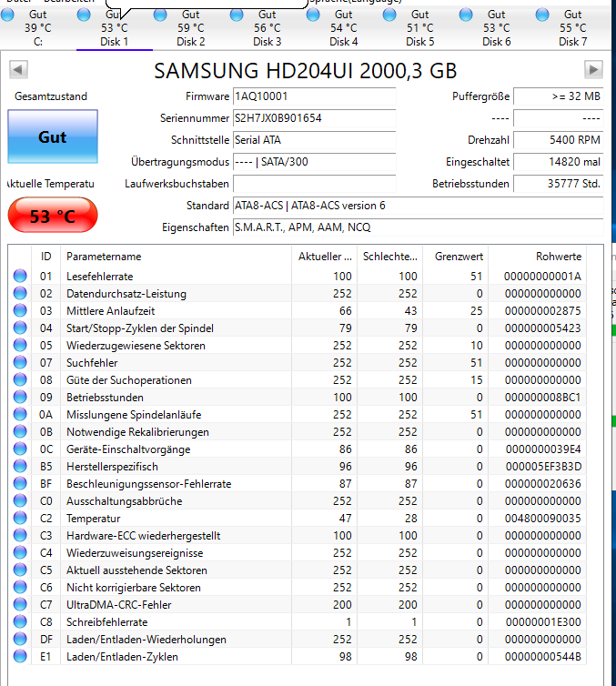
Task: Click status icon of Herstellerspezifisch row
Action: pos(20,466)
